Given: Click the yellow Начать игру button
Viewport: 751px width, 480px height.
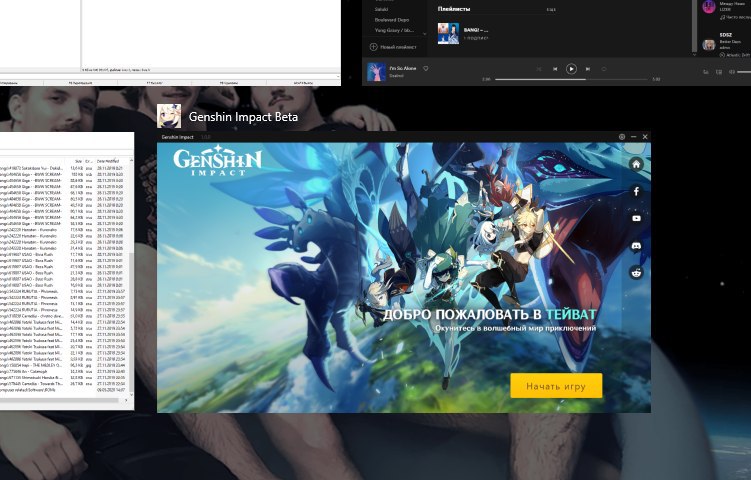Looking at the screenshot, I should click(x=556, y=386).
